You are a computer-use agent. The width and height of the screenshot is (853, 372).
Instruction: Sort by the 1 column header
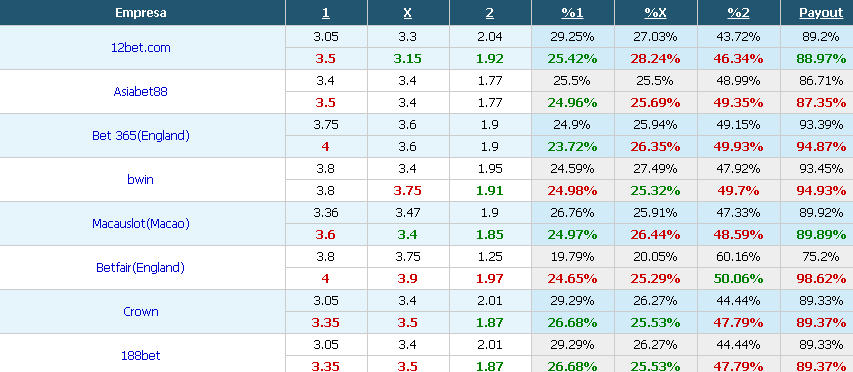click(x=325, y=13)
